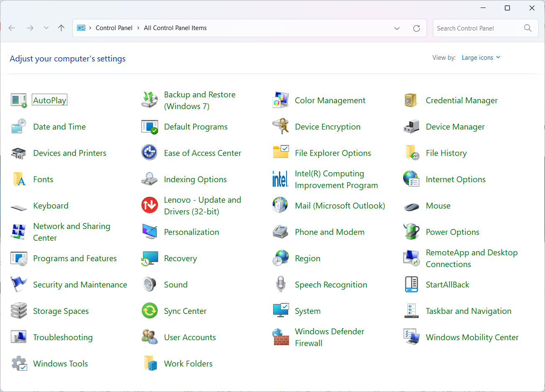The image size is (545, 392).
Task: Select All Control Panel Items breadcrumb
Action: [x=175, y=28]
